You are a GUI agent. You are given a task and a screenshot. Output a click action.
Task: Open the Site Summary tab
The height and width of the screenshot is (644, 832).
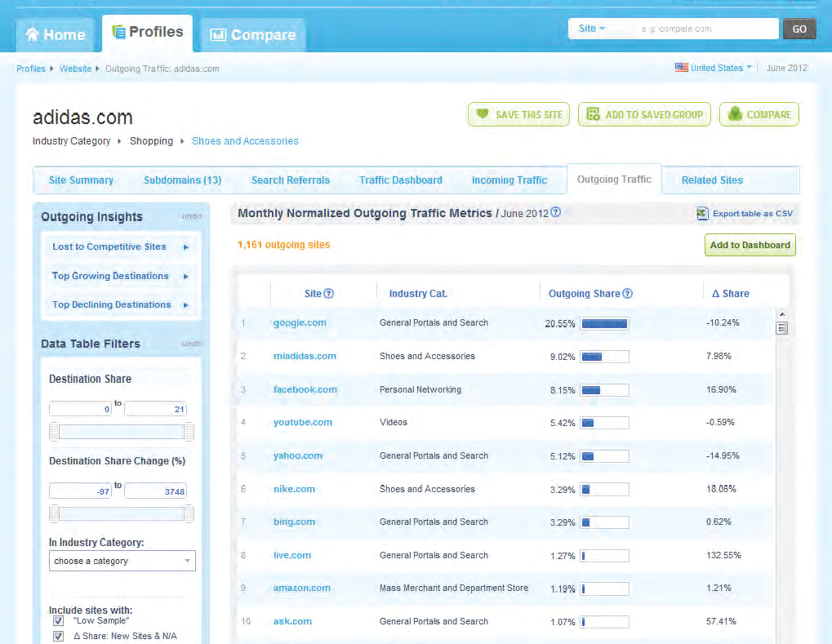point(81,180)
